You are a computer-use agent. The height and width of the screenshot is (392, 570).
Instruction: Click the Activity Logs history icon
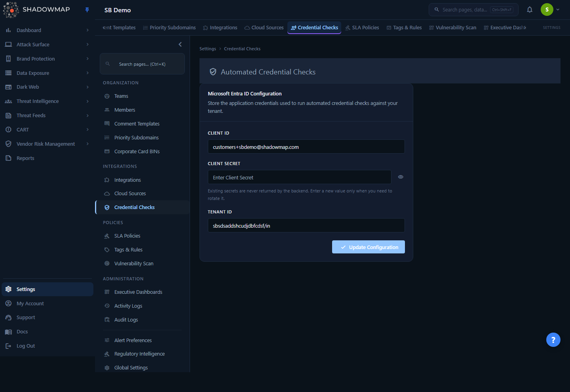point(107,306)
